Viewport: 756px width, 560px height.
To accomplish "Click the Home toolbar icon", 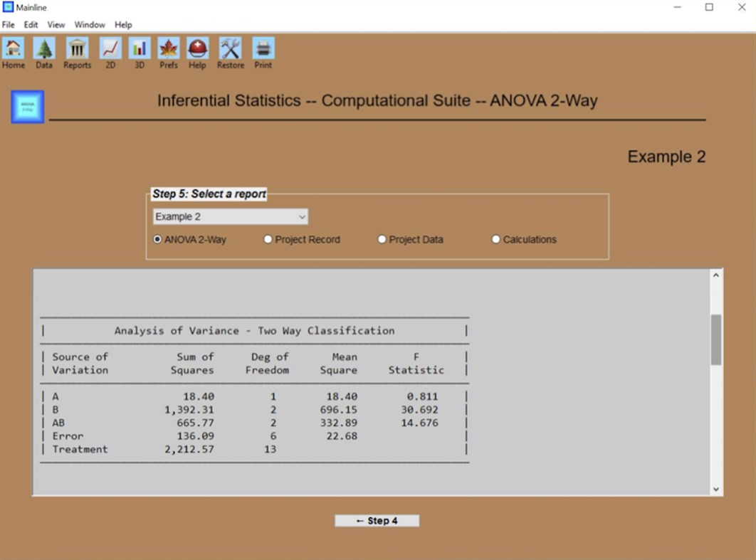I will click(13, 50).
